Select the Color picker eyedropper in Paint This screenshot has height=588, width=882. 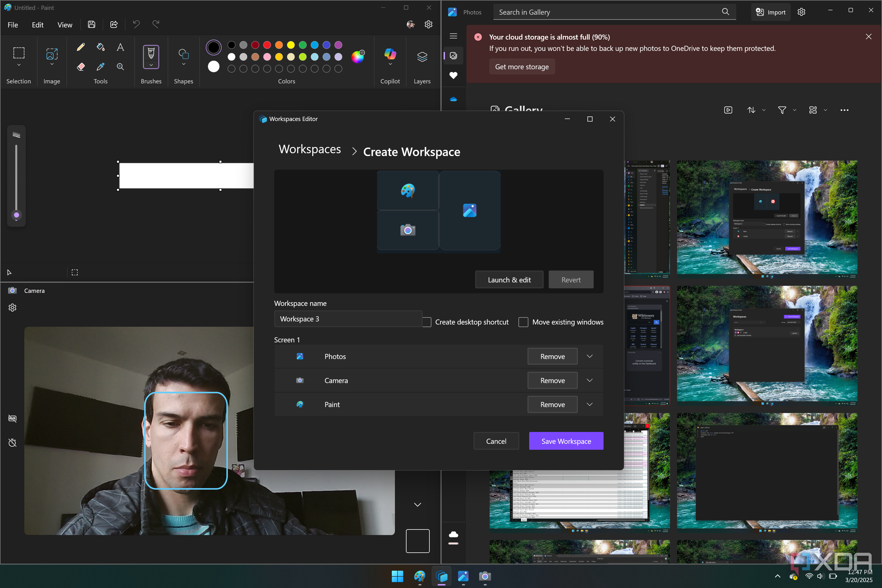click(101, 67)
